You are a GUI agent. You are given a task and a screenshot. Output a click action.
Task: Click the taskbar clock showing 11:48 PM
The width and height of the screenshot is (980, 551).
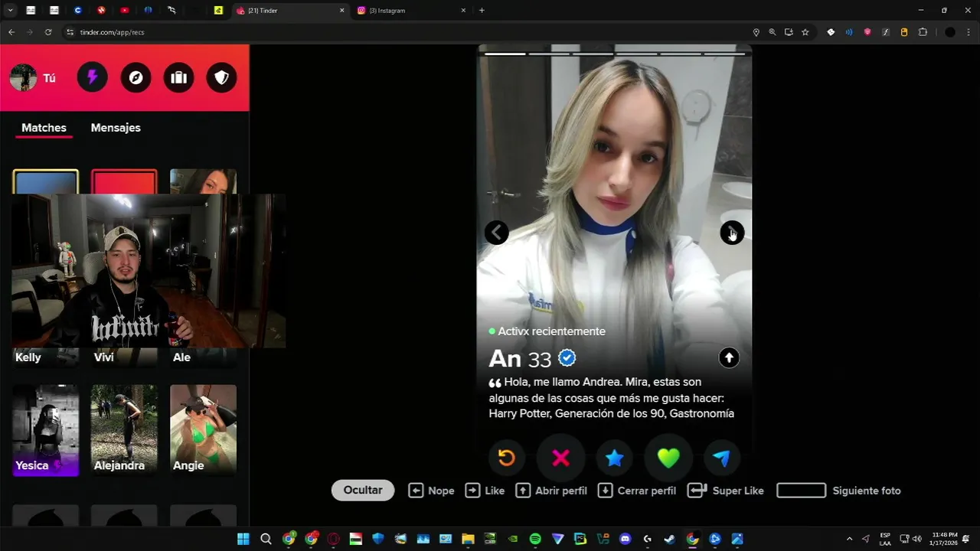[945, 539]
